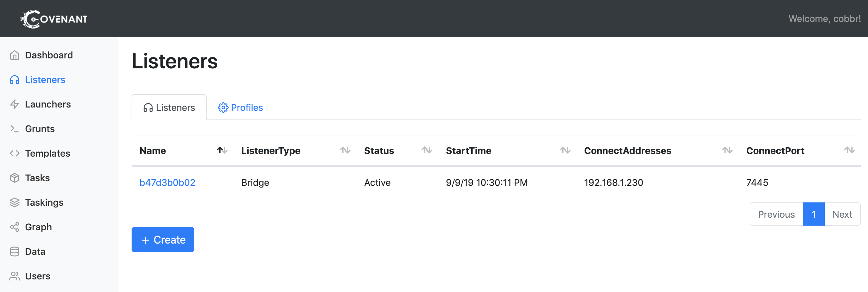Click the Data database icon in the sidebar
This screenshot has width=868, height=292.
[x=15, y=252]
